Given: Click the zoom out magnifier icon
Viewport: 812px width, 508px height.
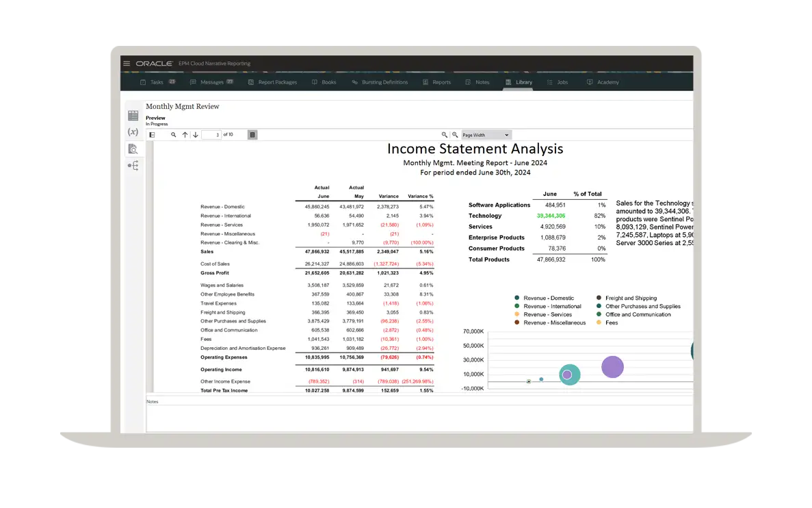Looking at the screenshot, I should tap(445, 135).
